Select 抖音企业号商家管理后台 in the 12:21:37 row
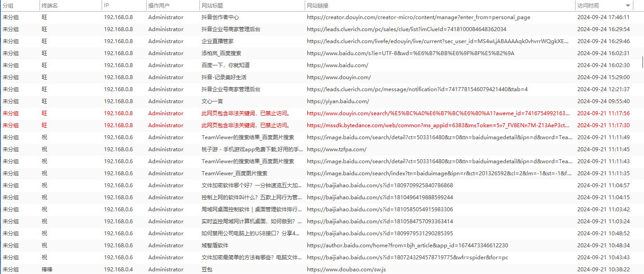Image resolution: width=644 pixels, height=274 pixels. (x=231, y=89)
